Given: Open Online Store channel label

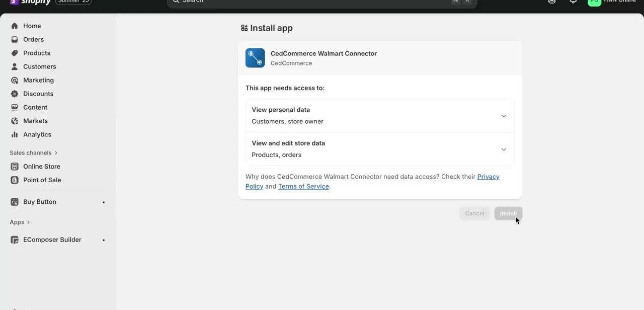Looking at the screenshot, I should pos(42,167).
